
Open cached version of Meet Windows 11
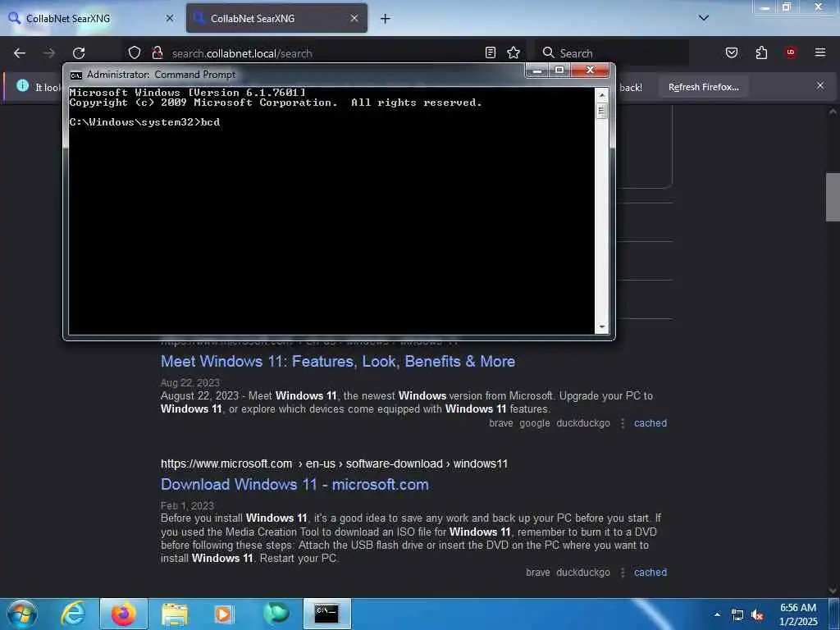pyautogui.click(x=651, y=423)
